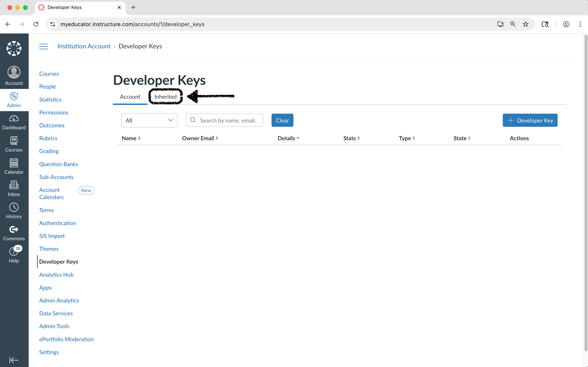Expand the All key type dropdown
The width and height of the screenshot is (588, 367).
tap(149, 120)
